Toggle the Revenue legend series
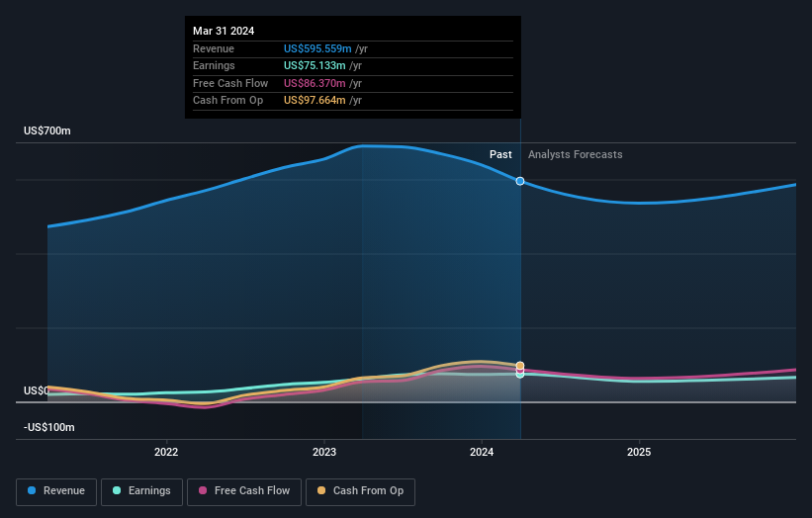This screenshot has width=812, height=518. [x=56, y=491]
